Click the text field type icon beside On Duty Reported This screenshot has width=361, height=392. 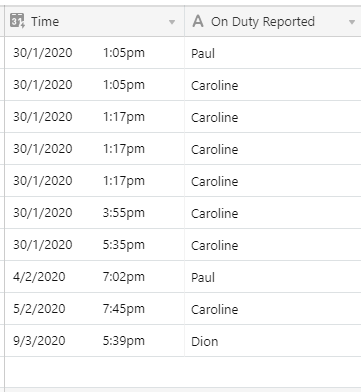click(x=198, y=21)
